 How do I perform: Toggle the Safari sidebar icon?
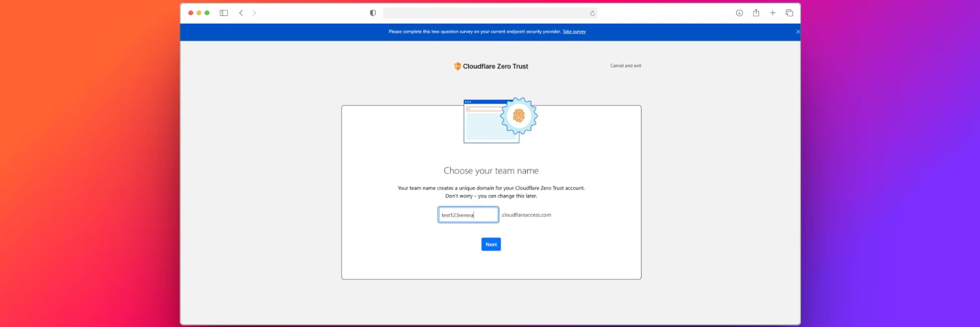223,13
